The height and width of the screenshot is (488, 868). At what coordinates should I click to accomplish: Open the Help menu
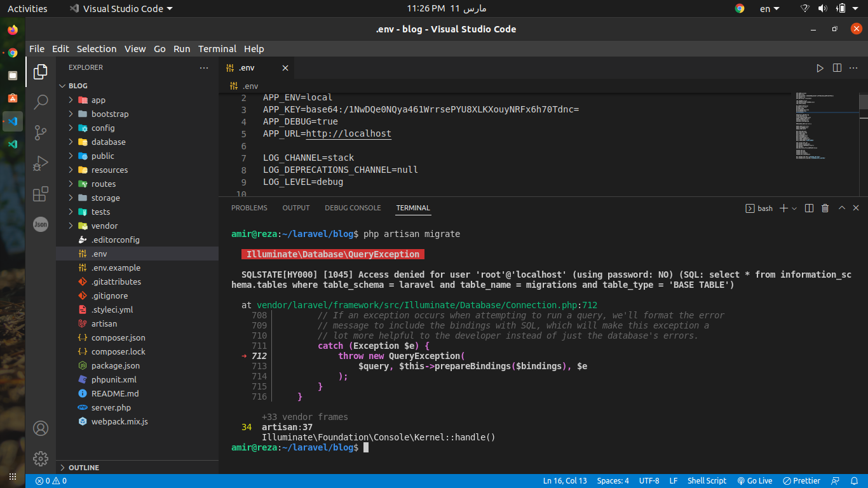pyautogui.click(x=254, y=49)
